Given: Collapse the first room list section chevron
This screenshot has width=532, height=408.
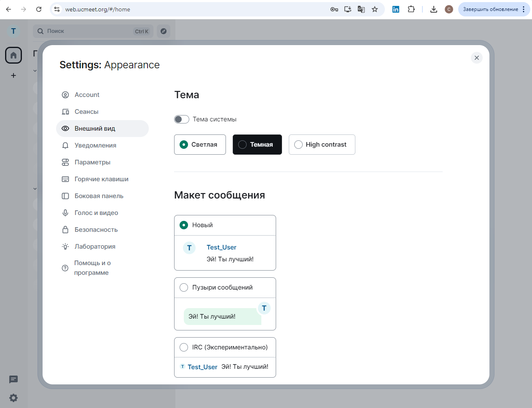Looking at the screenshot, I should [x=35, y=70].
